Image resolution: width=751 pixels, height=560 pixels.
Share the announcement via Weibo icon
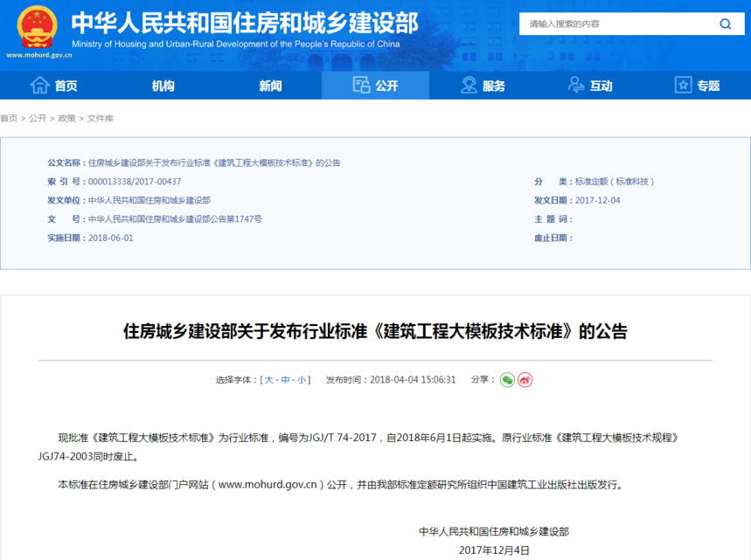pyautogui.click(x=525, y=380)
